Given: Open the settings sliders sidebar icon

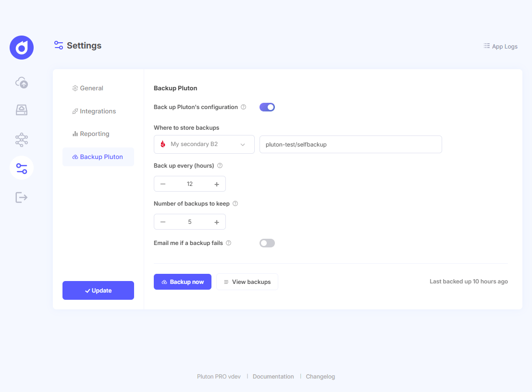Looking at the screenshot, I should [22, 168].
